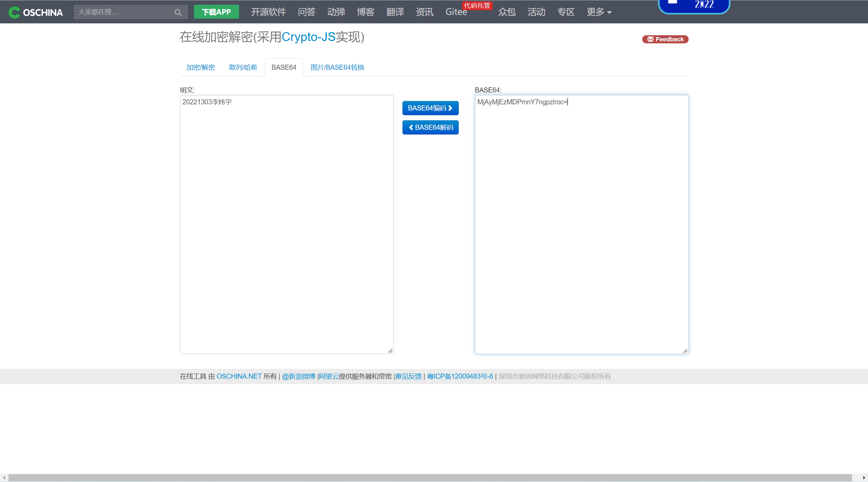This screenshot has width=868, height=482.
Task: Click the 2022 badge banner
Action: [x=694, y=6]
